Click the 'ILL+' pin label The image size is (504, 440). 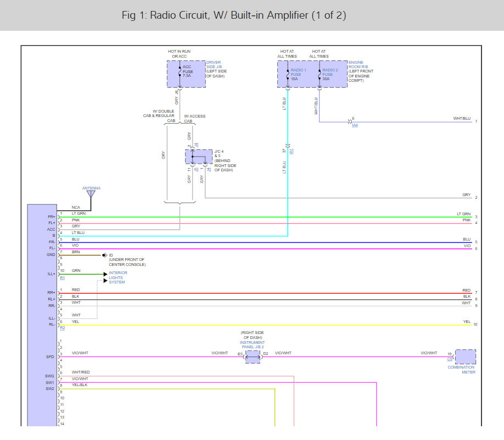click(x=52, y=274)
